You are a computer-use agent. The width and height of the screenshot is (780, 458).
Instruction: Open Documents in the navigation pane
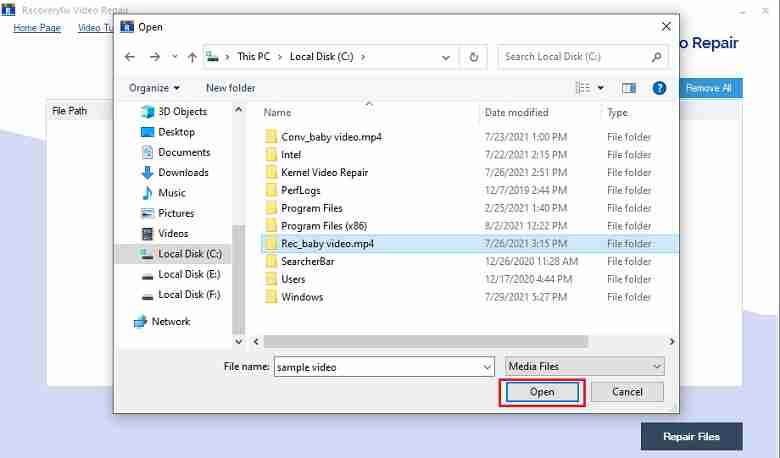tap(184, 152)
